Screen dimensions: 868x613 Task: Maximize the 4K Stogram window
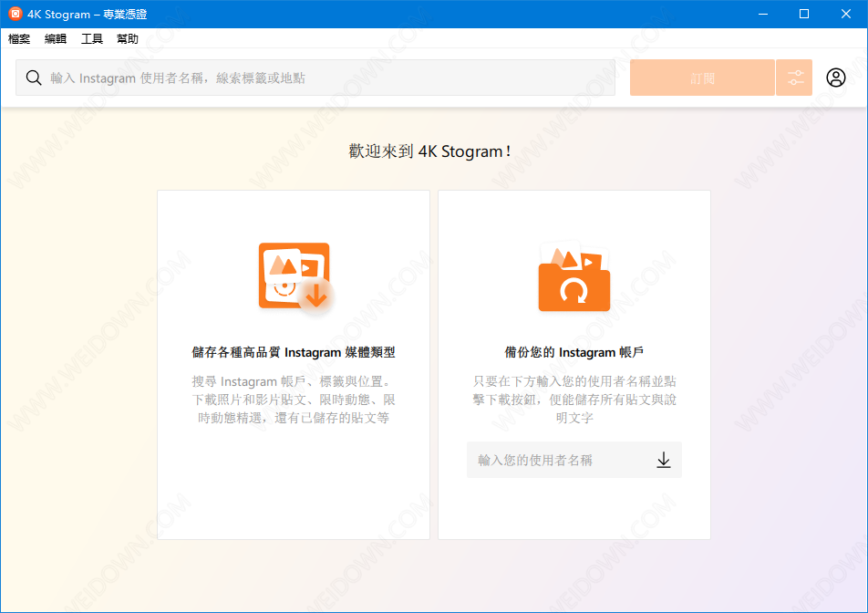pos(804,14)
